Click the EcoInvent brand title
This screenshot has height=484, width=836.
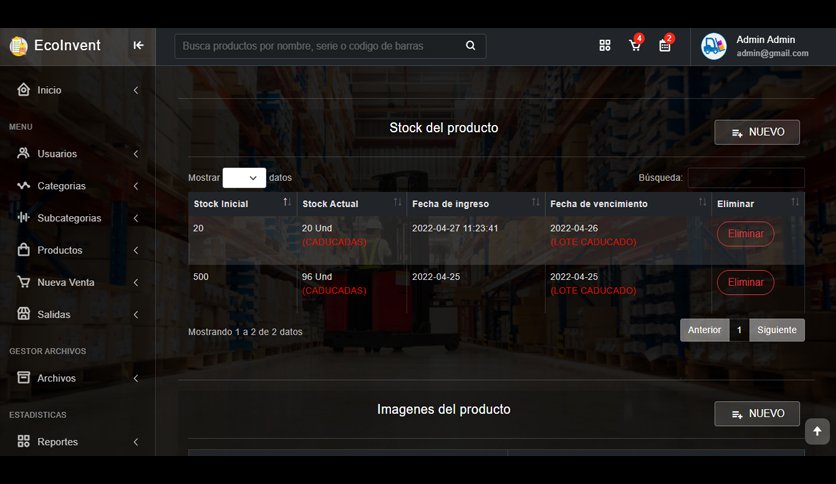(67, 45)
